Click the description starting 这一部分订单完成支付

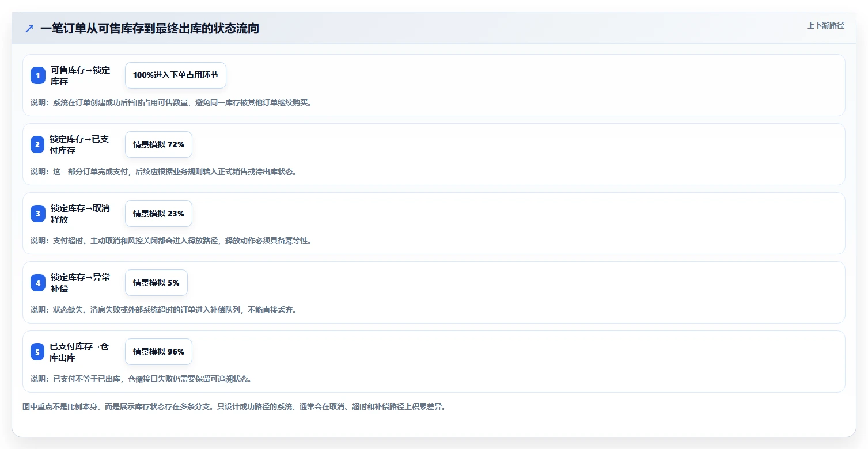tap(164, 172)
